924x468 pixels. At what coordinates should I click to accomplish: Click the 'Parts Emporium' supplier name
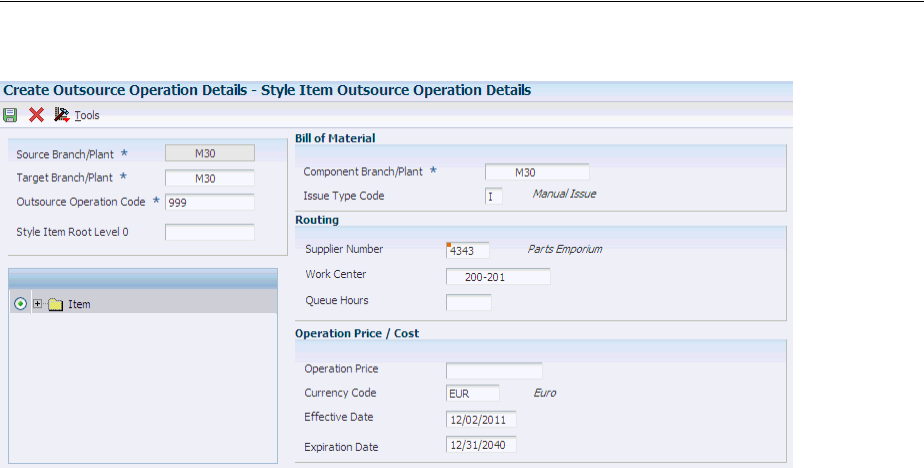(565, 249)
